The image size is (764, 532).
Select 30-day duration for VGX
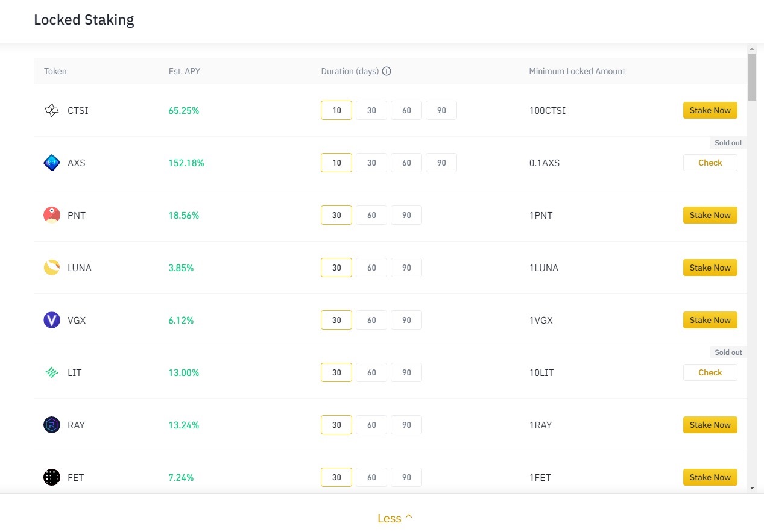click(336, 320)
